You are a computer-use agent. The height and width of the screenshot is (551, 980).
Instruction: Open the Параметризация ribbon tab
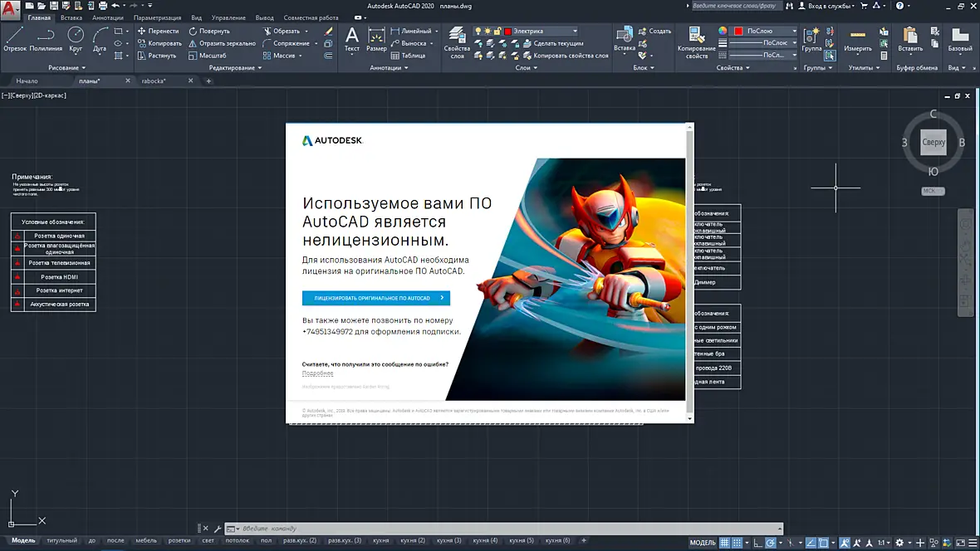157,17
